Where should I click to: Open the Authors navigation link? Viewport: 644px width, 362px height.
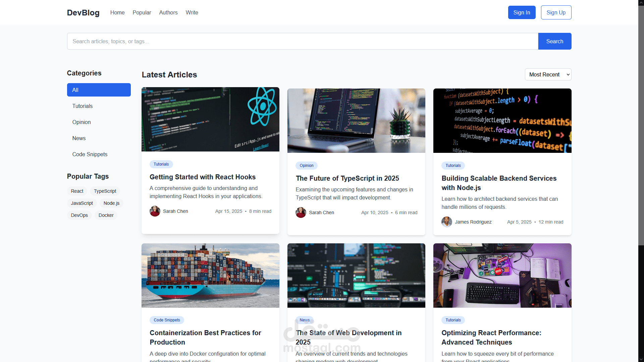(x=168, y=13)
